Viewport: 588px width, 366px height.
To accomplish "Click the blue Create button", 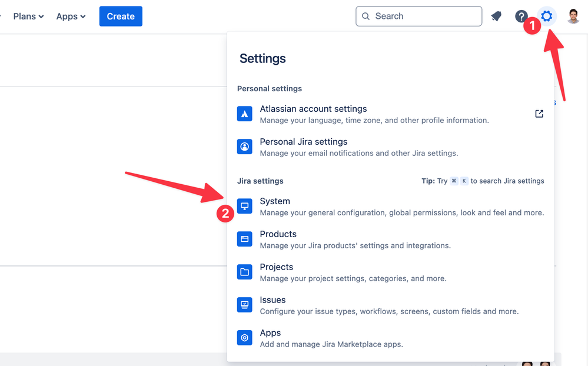I will click(x=121, y=16).
